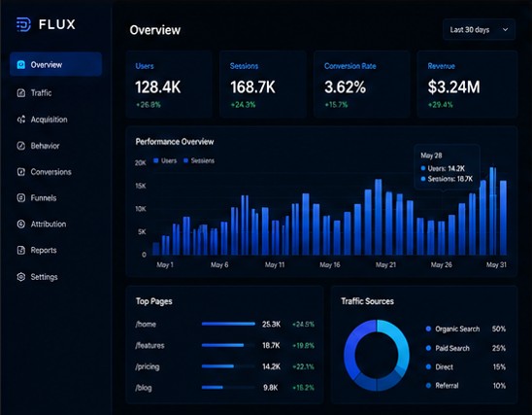The height and width of the screenshot is (415, 532).
Task: Select the Sessions metric card
Action: click(263, 85)
